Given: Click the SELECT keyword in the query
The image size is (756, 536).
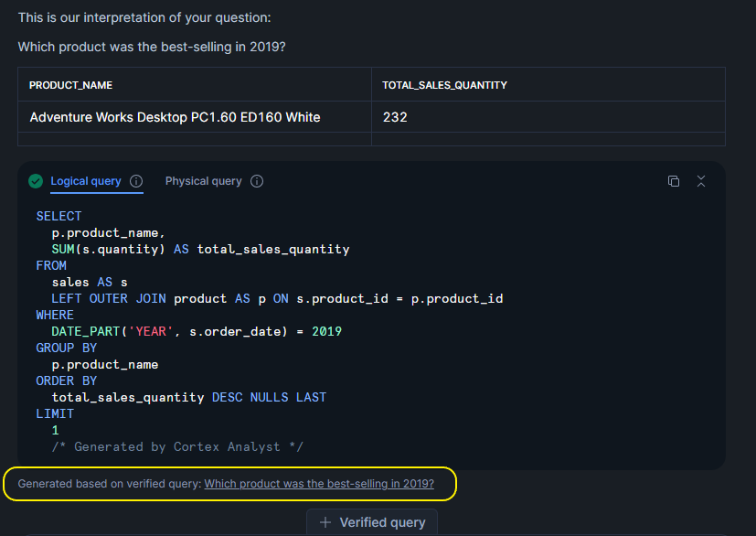Looking at the screenshot, I should [59, 216].
